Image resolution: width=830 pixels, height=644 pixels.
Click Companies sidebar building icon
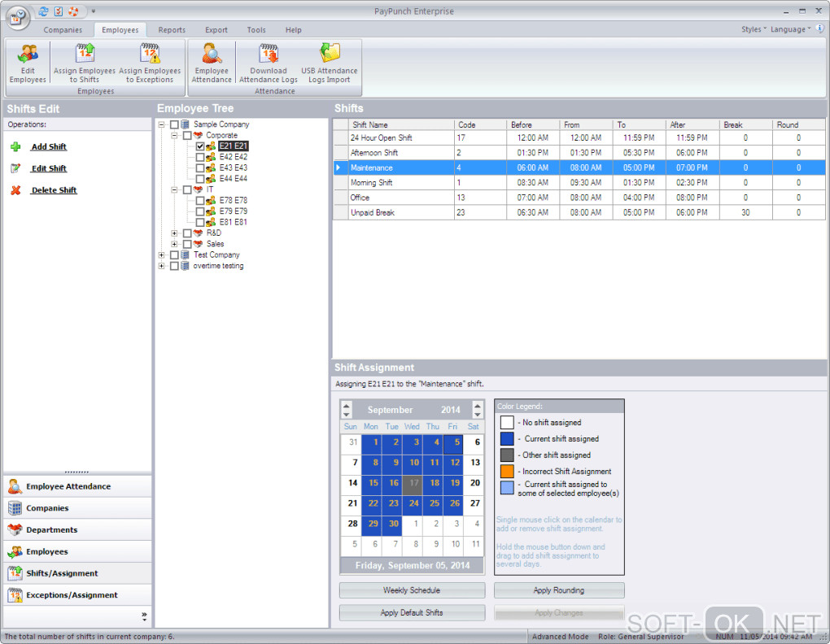(15, 508)
